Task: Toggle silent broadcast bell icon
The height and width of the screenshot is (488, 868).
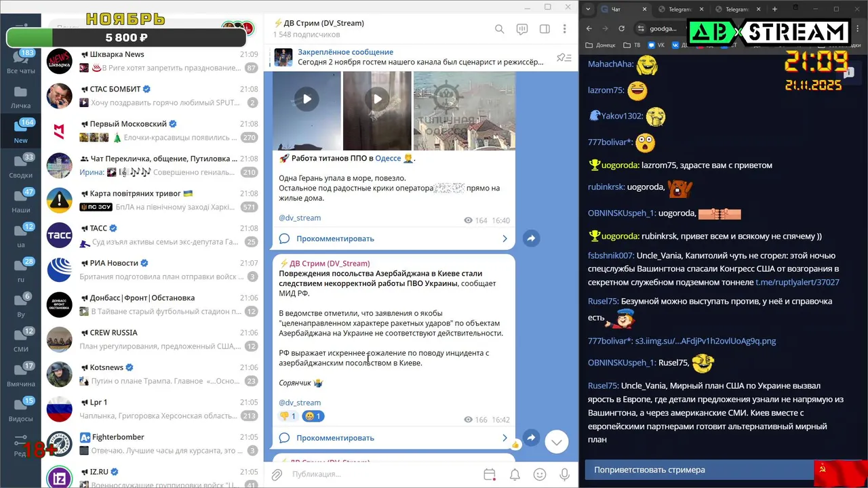Action: point(515,474)
